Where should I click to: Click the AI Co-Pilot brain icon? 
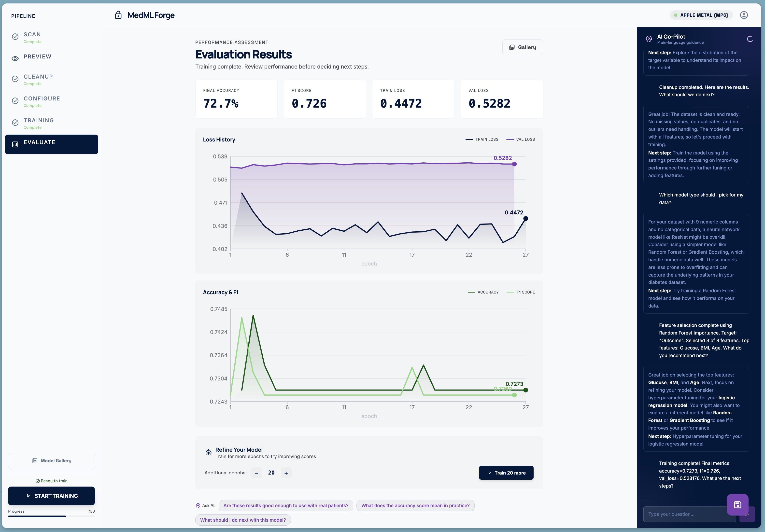point(648,39)
